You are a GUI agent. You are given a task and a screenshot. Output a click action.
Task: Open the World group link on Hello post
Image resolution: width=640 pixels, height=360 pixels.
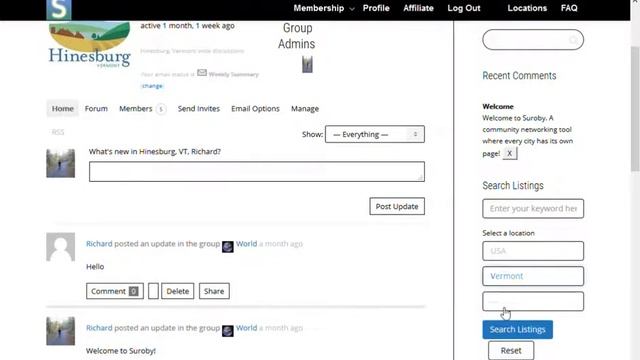tap(247, 244)
